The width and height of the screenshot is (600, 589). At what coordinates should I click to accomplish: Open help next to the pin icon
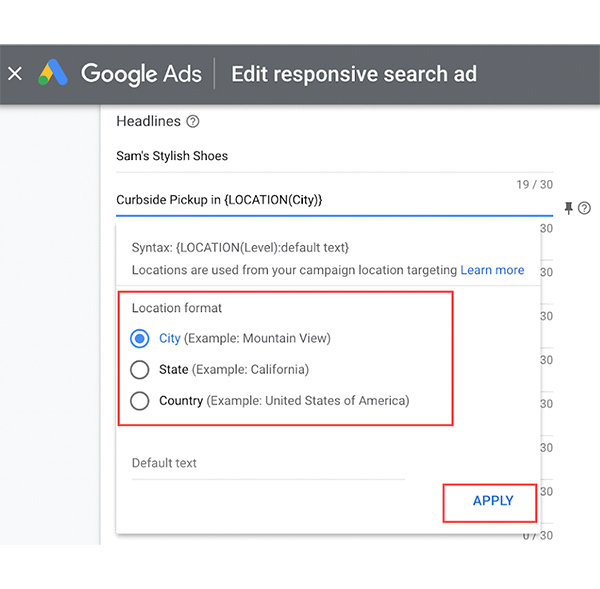tap(584, 208)
